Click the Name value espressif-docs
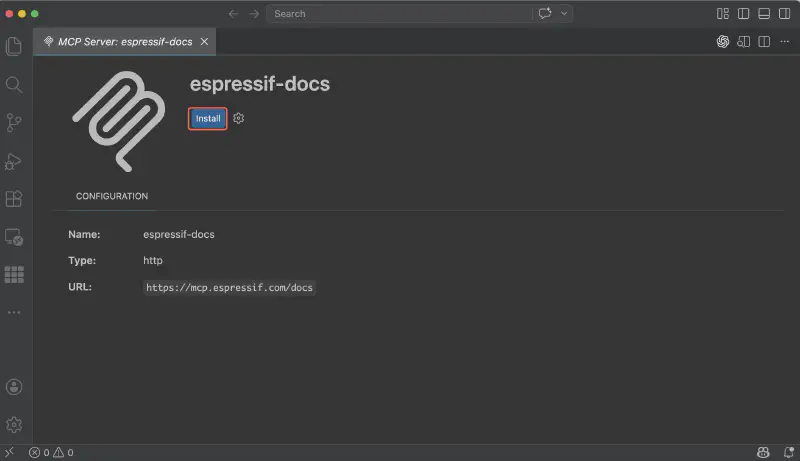The width and height of the screenshot is (800, 461). (179, 235)
